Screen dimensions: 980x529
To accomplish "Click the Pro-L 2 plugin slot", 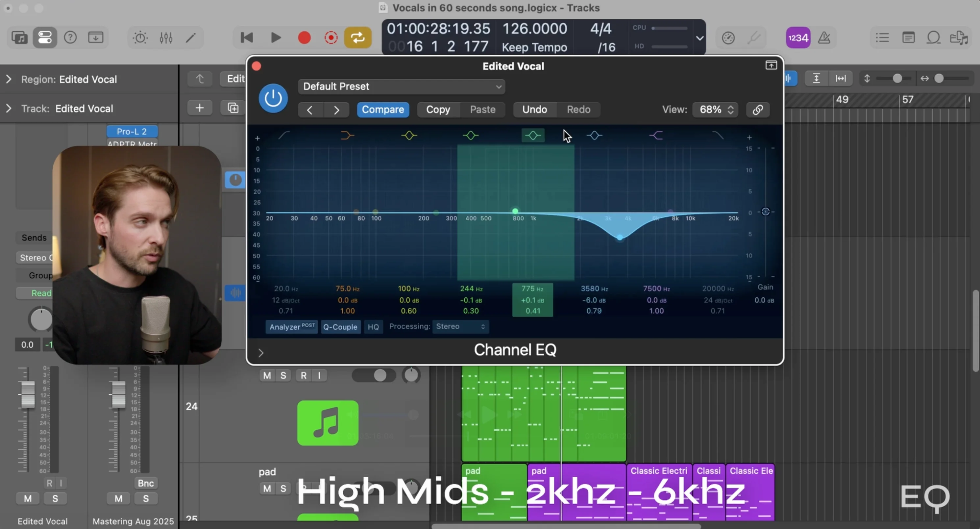I will tap(132, 131).
